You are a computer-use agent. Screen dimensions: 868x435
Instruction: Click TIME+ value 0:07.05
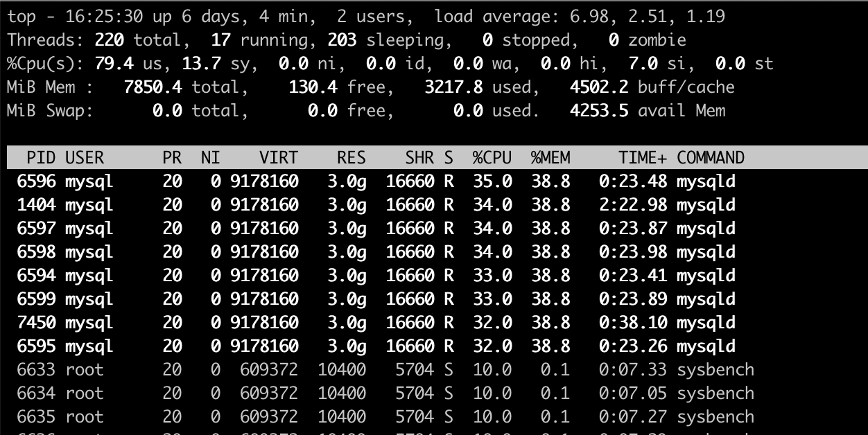(633, 393)
